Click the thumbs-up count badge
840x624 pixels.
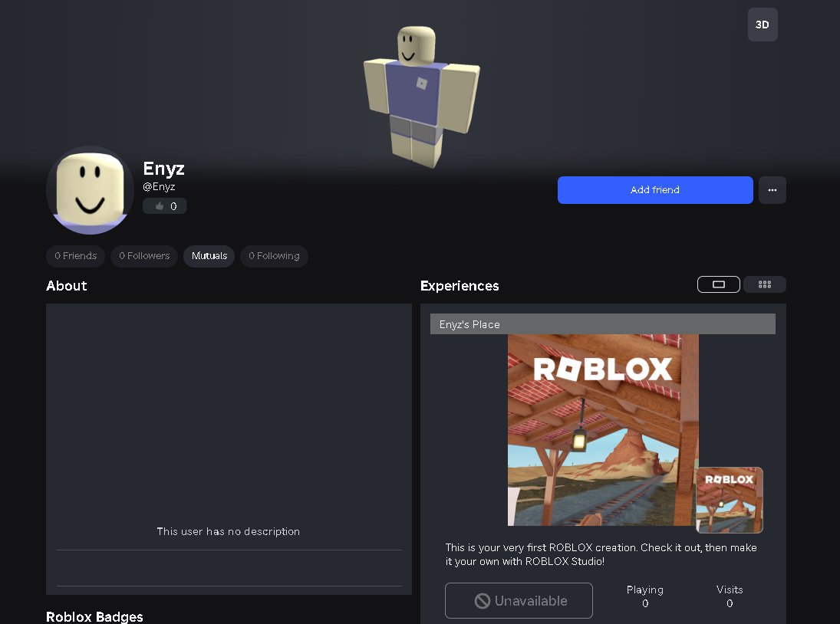click(x=164, y=206)
